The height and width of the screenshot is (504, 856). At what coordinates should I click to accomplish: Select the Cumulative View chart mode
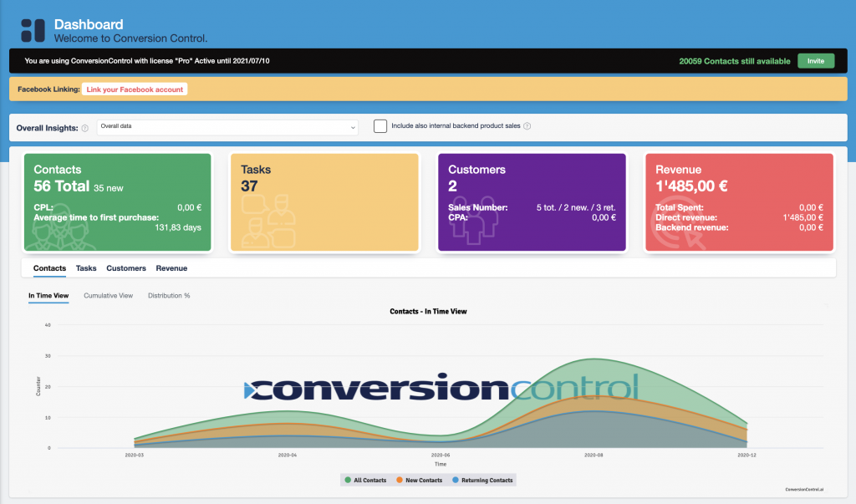pyautogui.click(x=108, y=296)
